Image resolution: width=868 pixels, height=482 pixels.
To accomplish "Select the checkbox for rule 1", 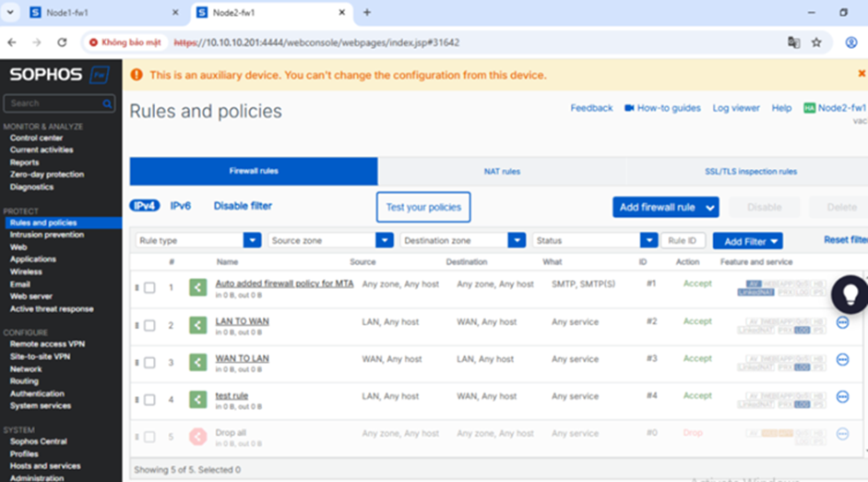I will click(149, 288).
